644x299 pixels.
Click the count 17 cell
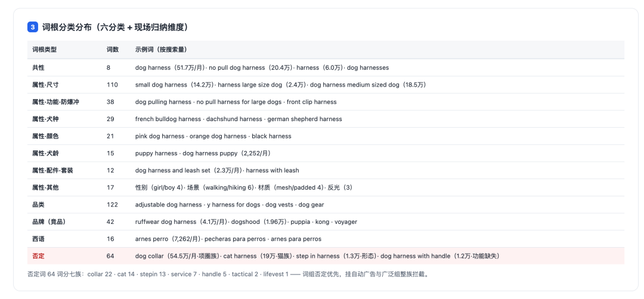[110, 187]
